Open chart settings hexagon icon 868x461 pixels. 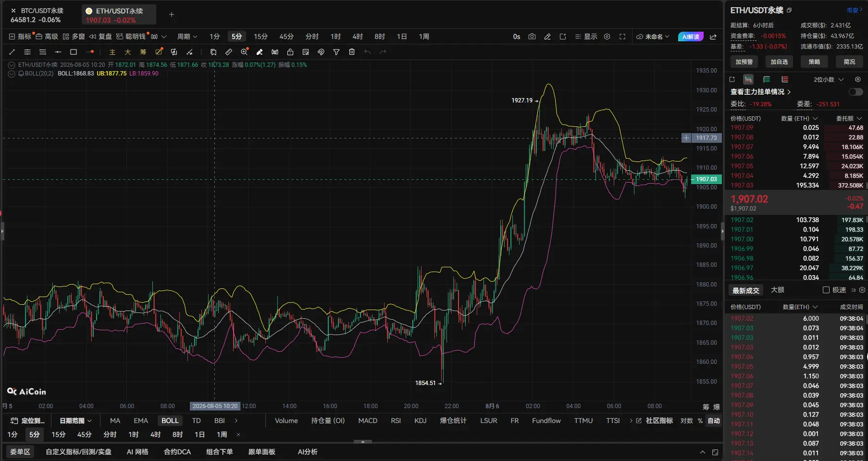point(607,37)
